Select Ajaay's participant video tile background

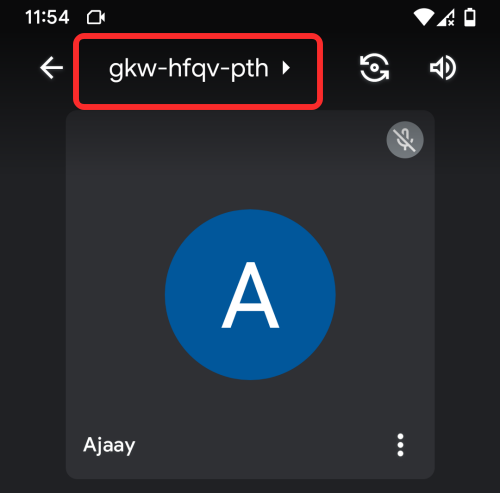[x=250, y=295]
